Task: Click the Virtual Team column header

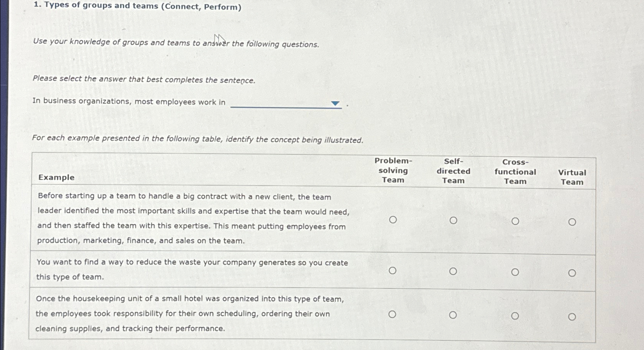Action: pos(572,177)
